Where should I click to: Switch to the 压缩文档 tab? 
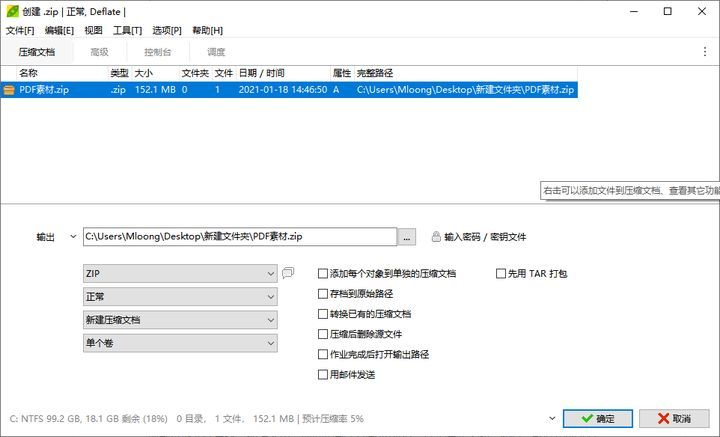click(x=37, y=52)
